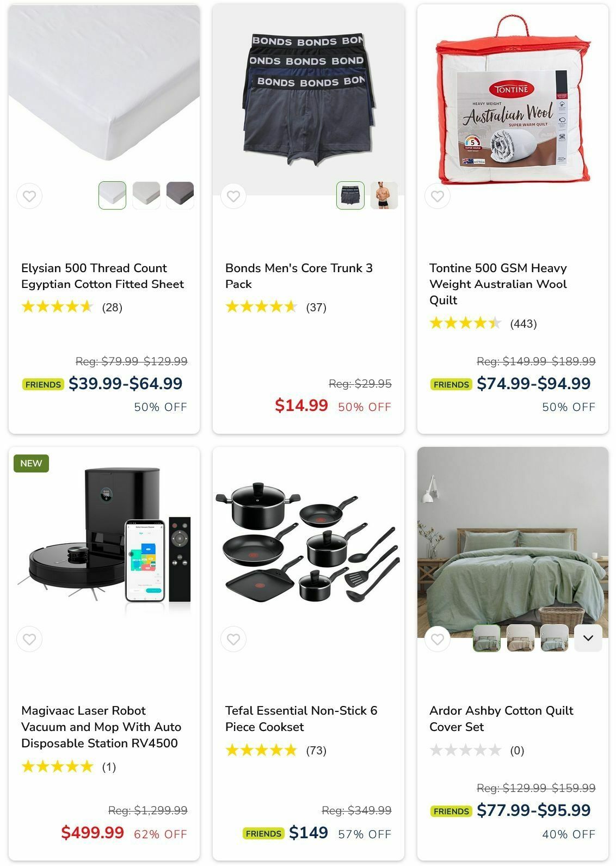The image size is (616, 866).
Task: Click the NEW badge on Magivaac vacuum
Action: point(31,463)
